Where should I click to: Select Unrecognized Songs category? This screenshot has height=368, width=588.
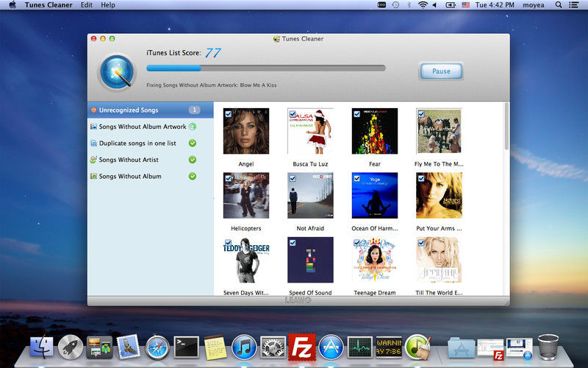(x=151, y=110)
